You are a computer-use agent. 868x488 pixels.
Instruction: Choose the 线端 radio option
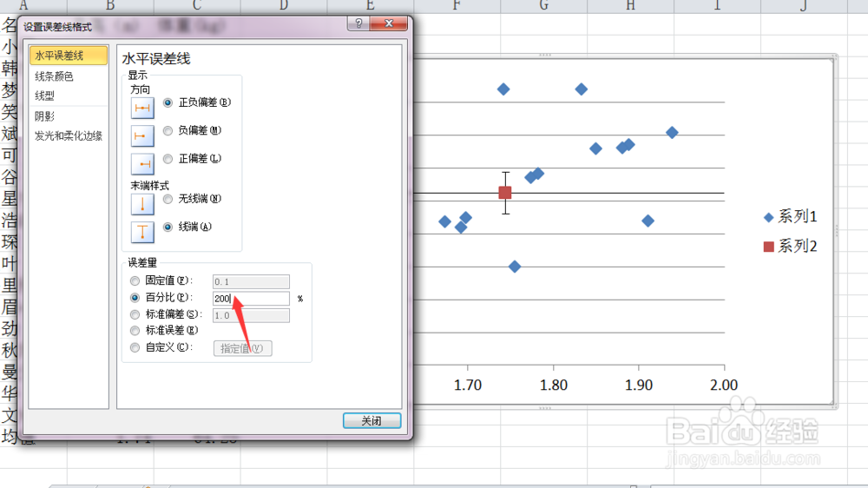[168, 228]
